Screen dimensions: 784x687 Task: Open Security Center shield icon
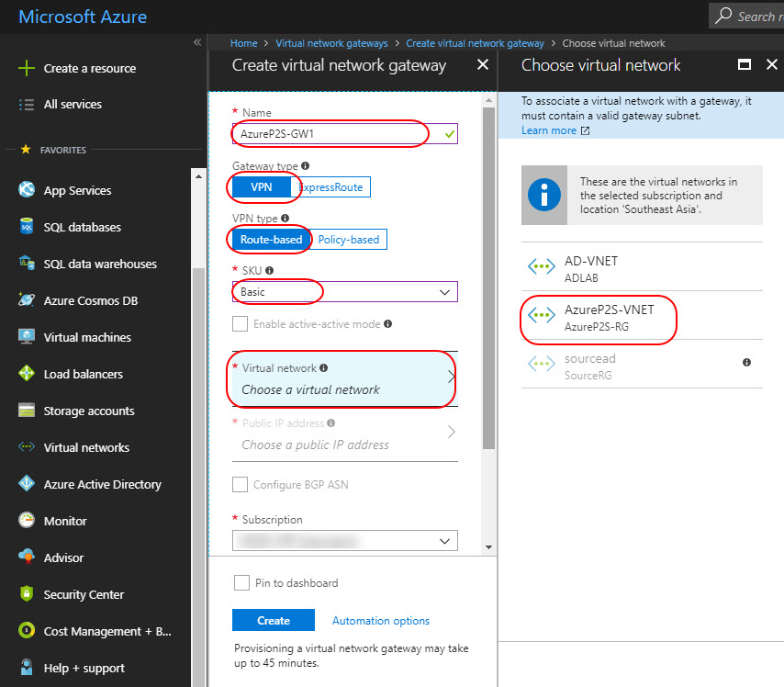tap(27, 593)
